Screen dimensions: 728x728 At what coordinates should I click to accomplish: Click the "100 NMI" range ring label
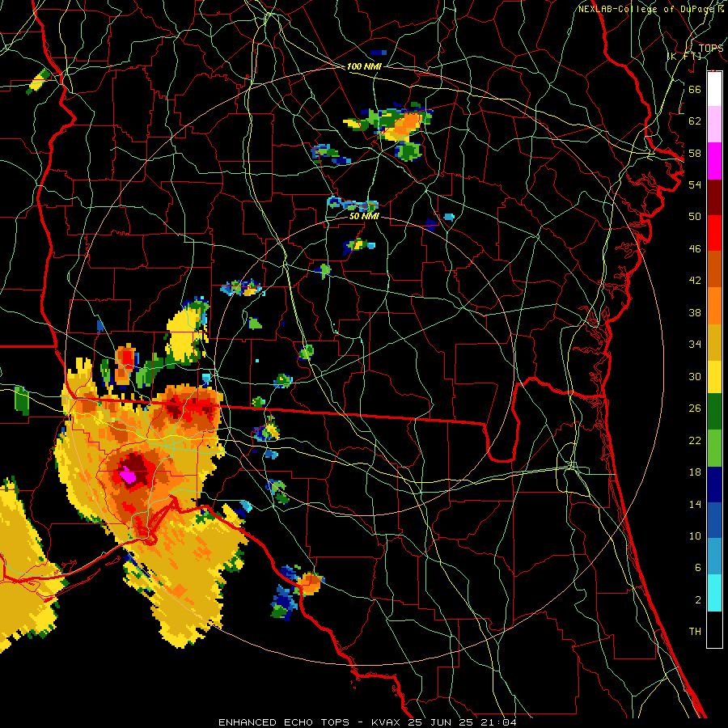coord(363,66)
